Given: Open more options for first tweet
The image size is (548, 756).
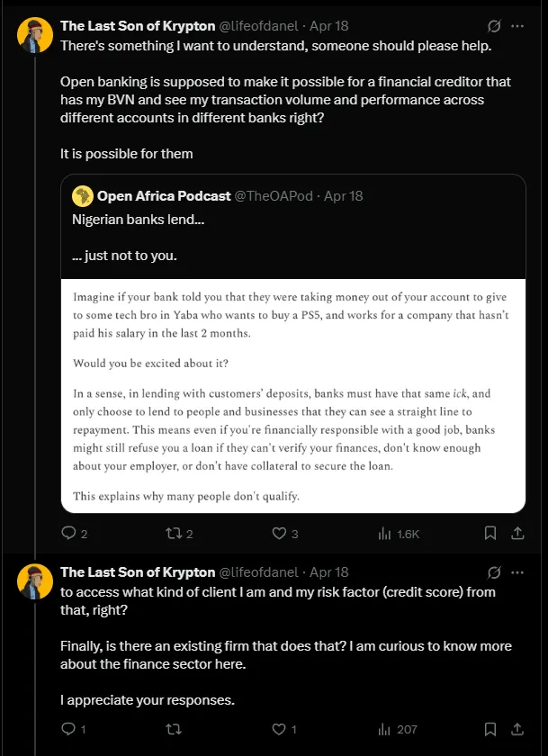Looking at the screenshot, I should click(518, 25).
